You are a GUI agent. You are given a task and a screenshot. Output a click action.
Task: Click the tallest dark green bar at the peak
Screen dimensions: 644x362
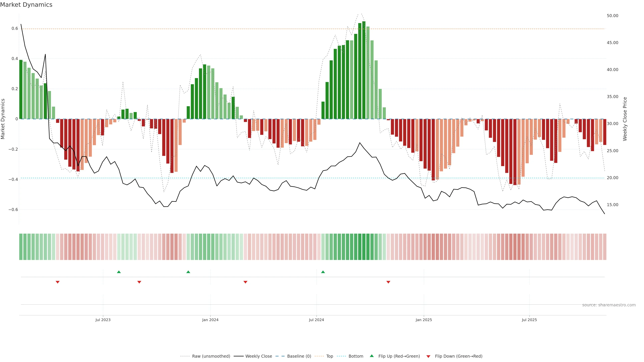click(364, 70)
